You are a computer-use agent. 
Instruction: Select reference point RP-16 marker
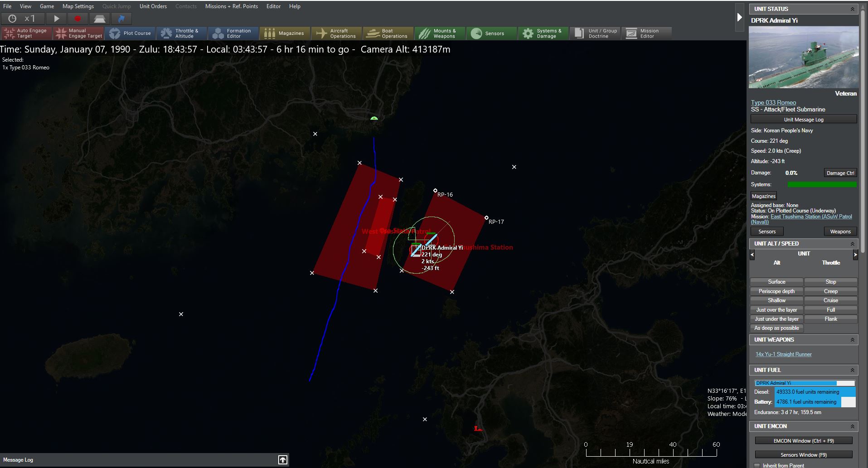(435, 191)
